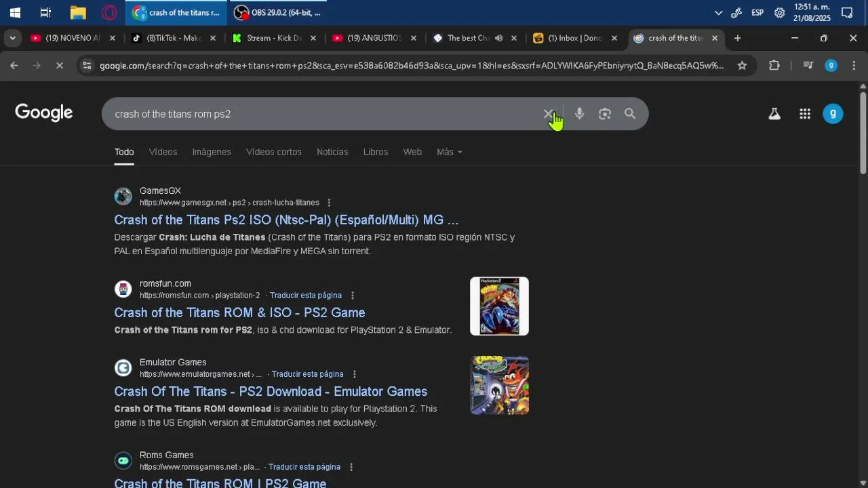View site information icon in address bar
This screenshot has height=488, width=868.
pos(85,66)
